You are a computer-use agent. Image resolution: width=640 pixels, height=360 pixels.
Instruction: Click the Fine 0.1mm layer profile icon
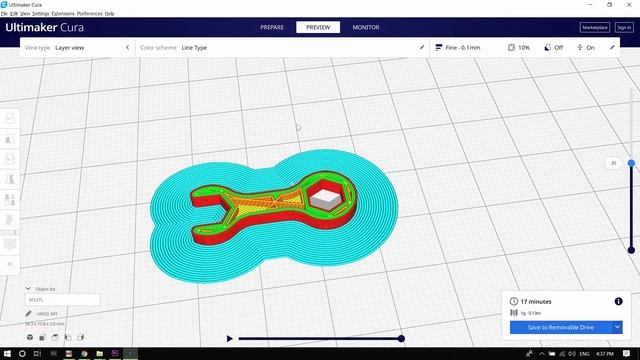438,47
